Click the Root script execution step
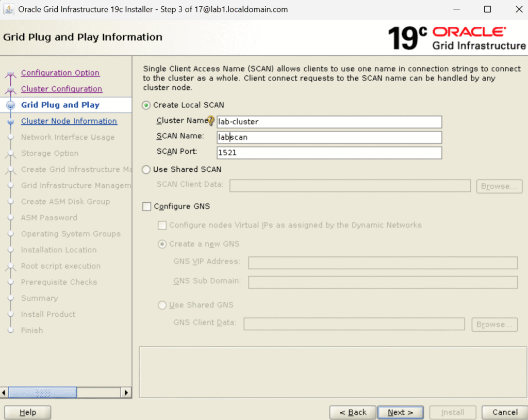This screenshot has height=420, width=528. point(61,266)
